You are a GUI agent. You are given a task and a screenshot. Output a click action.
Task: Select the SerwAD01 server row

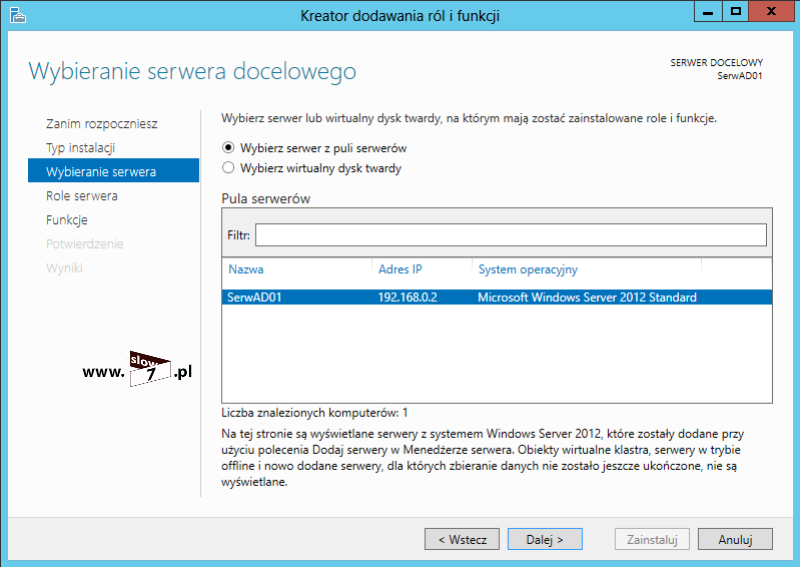pos(496,297)
